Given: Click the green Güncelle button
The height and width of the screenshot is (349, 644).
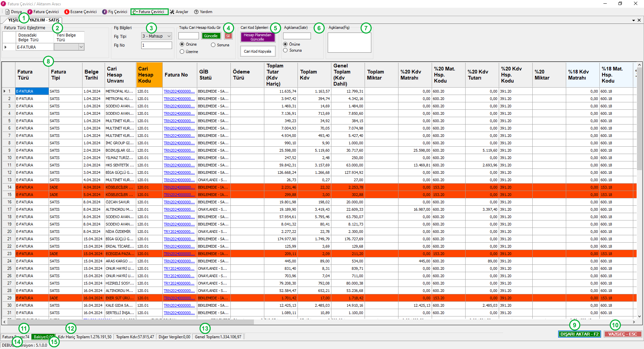Looking at the screenshot, I should (211, 36).
